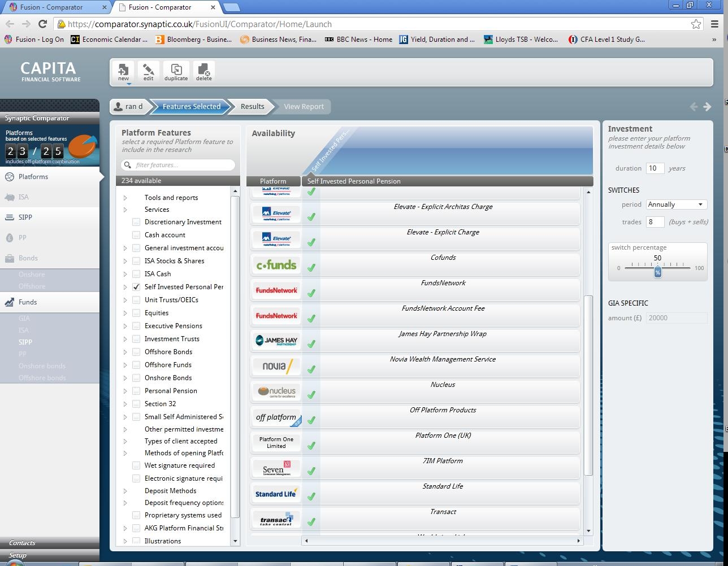This screenshot has height=566, width=728.
Task: Uncheck Self Invested Personal Pension checkbox
Action: 136,287
